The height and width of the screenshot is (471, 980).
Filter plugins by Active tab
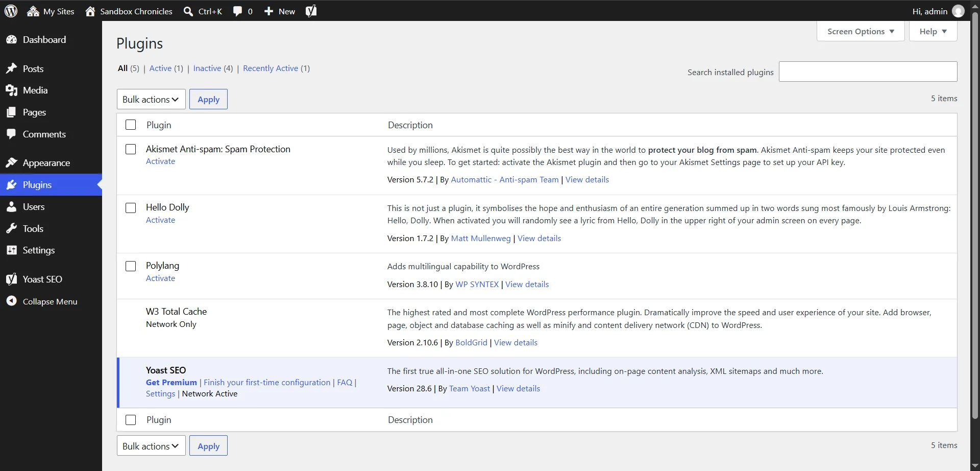tap(160, 68)
